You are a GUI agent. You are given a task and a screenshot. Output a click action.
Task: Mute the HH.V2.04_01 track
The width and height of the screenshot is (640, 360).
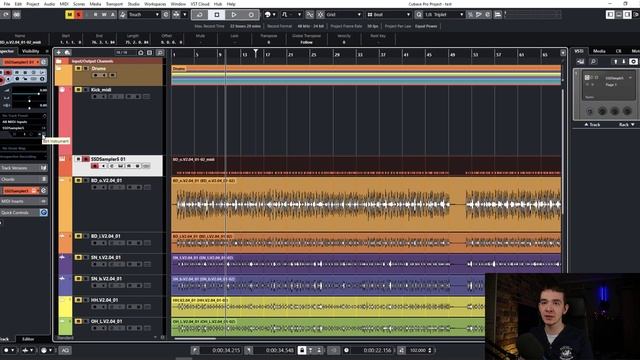(x=78, y=300)
